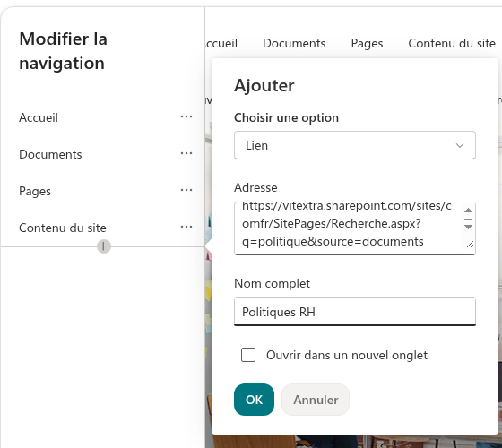Open the Pages top navigation tab
Image resolution: width=502 pixels, height=448 pixels.
(367, 43)
